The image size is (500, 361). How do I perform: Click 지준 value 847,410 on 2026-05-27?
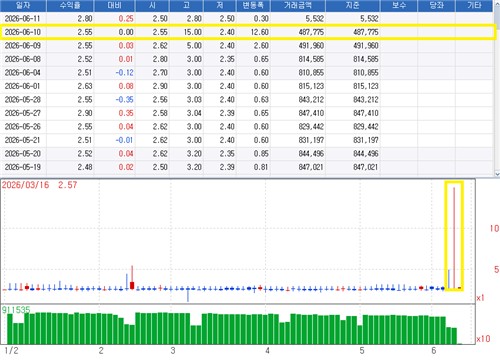(366, 113)
